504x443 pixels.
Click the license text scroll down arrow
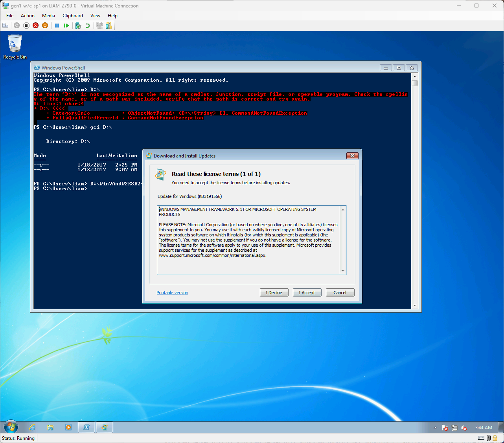343,271
